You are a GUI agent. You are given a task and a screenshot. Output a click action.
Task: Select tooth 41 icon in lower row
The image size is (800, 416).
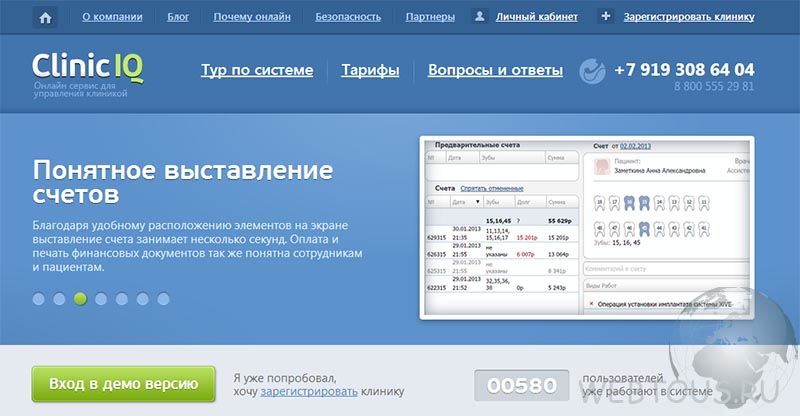click(704, 229)
